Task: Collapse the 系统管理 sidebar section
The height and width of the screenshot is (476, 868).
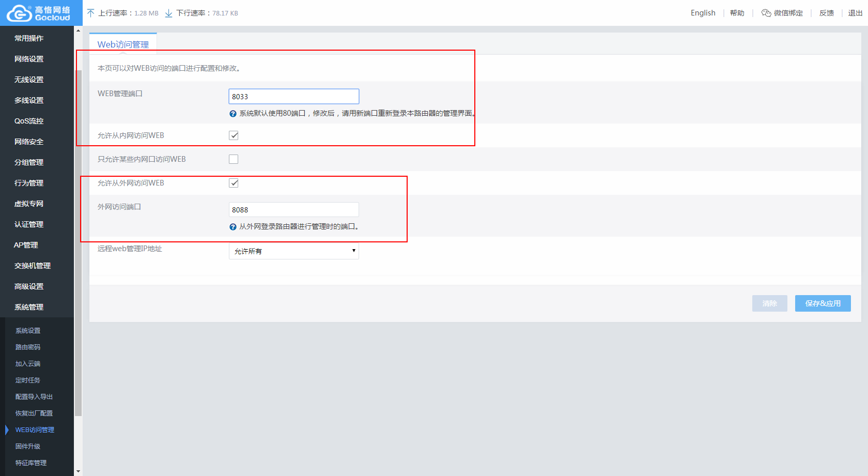Action: tap(29, 307)
